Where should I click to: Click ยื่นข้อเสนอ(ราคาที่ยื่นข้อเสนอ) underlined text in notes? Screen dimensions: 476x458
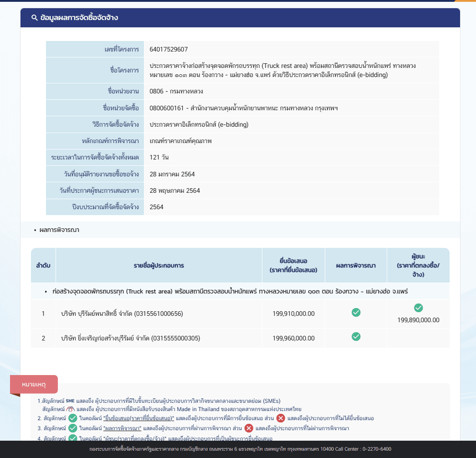click(x=139, y=418)
